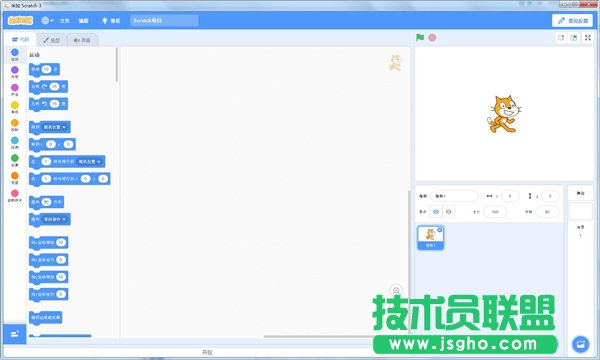Switch to the Code tab

[x=21, y=39]
